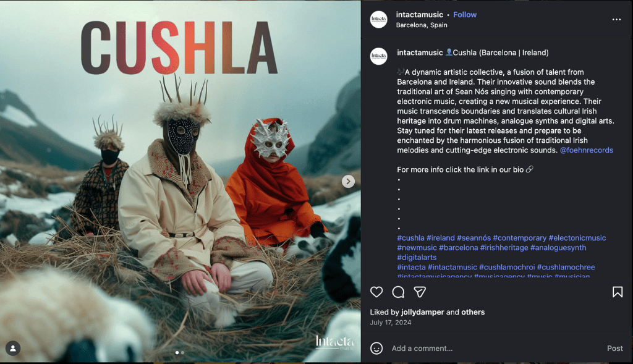
Task: Click the avatar beside the caption
Action: pos(379,56)
